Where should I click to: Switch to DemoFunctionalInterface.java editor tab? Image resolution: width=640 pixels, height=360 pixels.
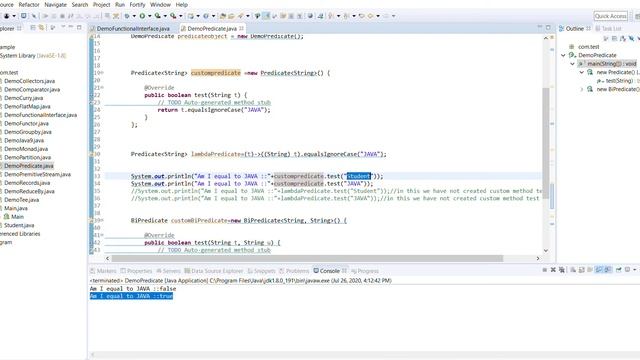(x=133, y=29)
